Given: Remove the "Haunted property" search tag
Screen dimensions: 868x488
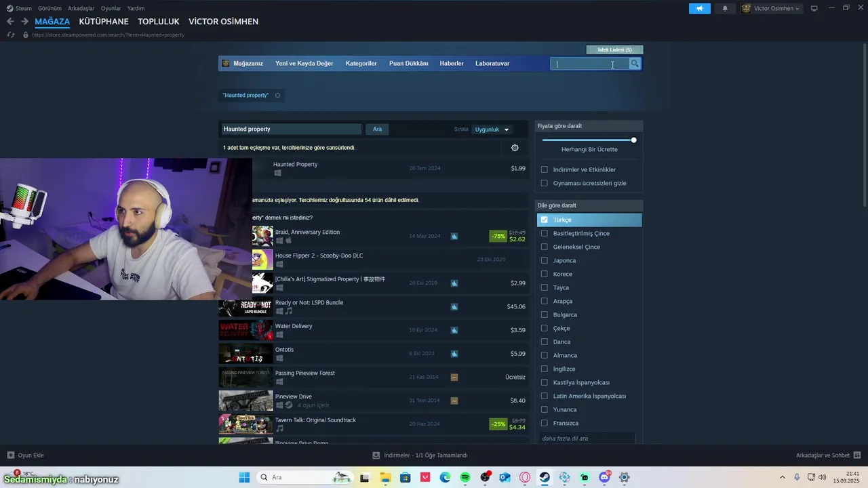Looking at the screenshot, I should coord(277,96).
